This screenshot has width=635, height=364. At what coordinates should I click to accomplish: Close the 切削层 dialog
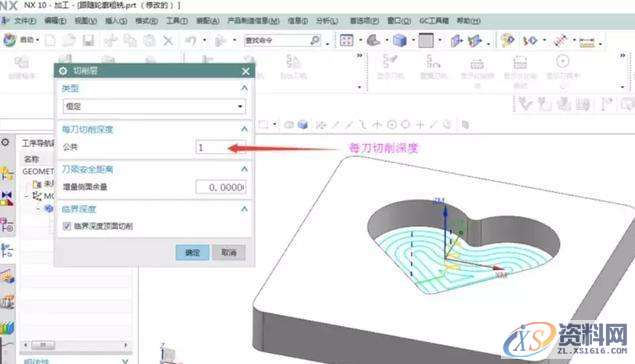pyautogui.click(x=245, y=71)
